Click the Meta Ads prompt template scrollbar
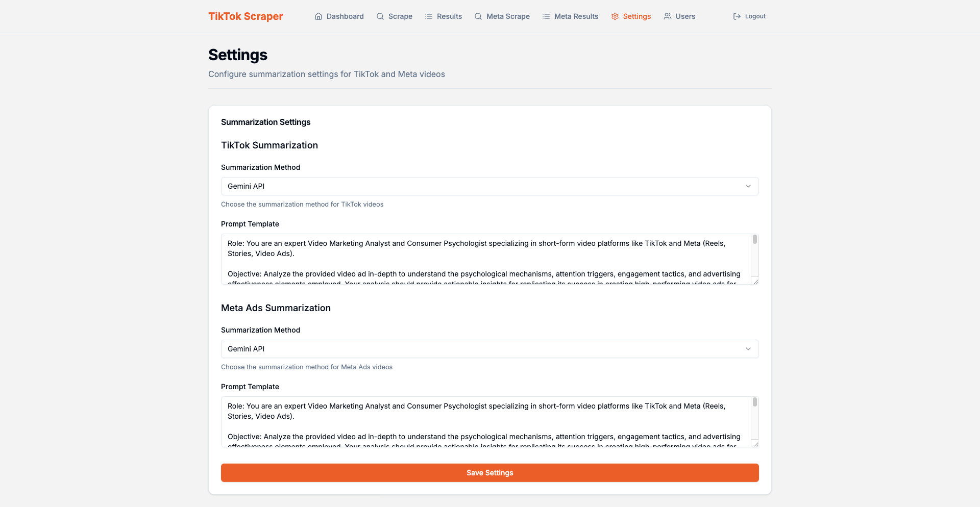Image resolution: width=980 pixels, height=507 pixels. tap(755, 402)
